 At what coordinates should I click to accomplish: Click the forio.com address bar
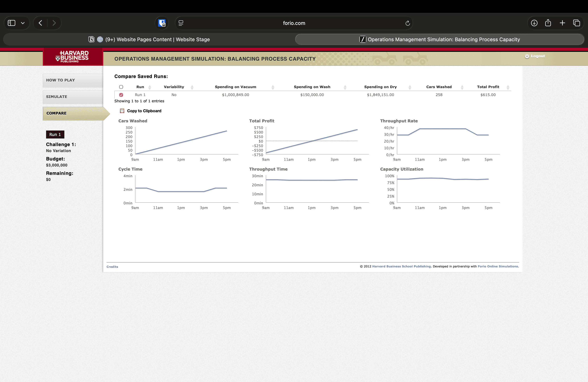point(294,23)
